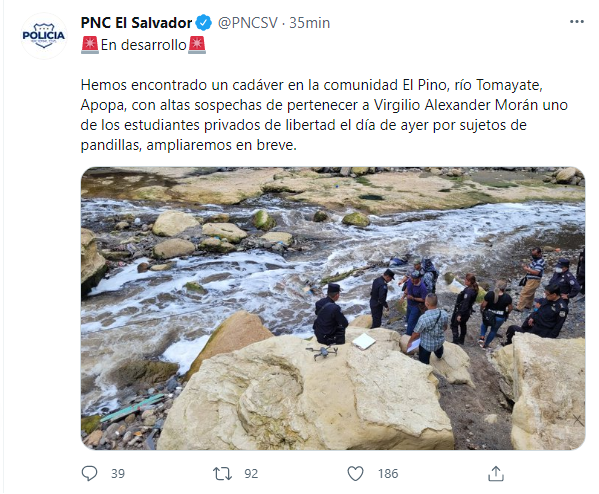
Task: Click the drone sitting on the rock
Action: click(x=322, y=352)
